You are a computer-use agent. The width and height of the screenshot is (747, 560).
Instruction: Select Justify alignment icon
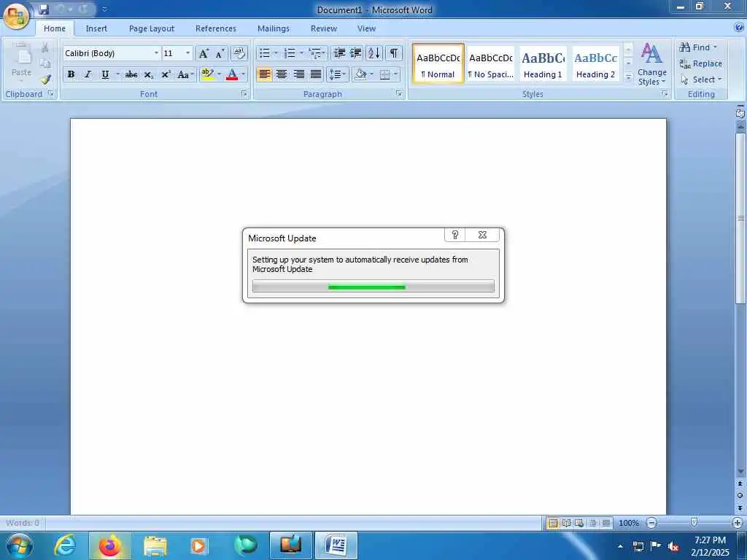[x=316, y=74]
